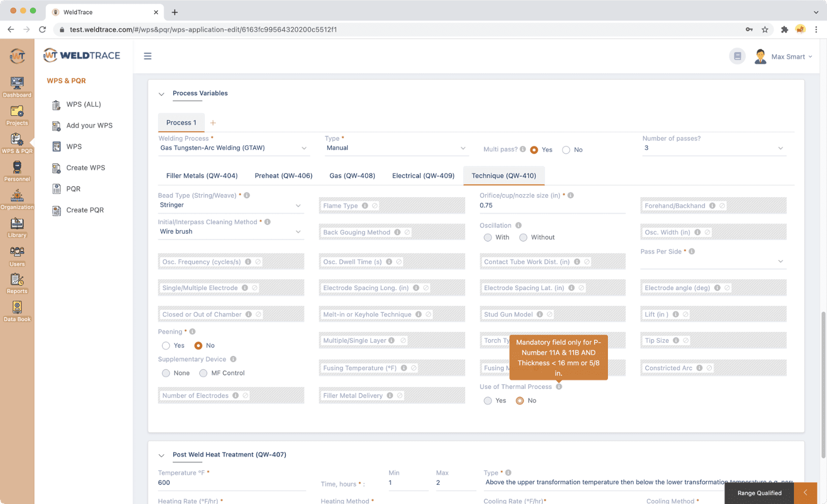Select No for Multi pass

coord(566,150)
